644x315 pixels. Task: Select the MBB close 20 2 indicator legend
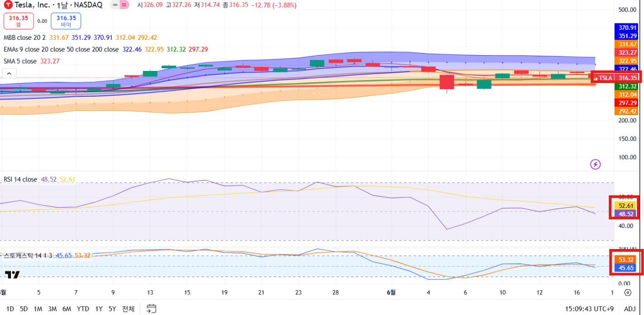click(x=25, y=38)
